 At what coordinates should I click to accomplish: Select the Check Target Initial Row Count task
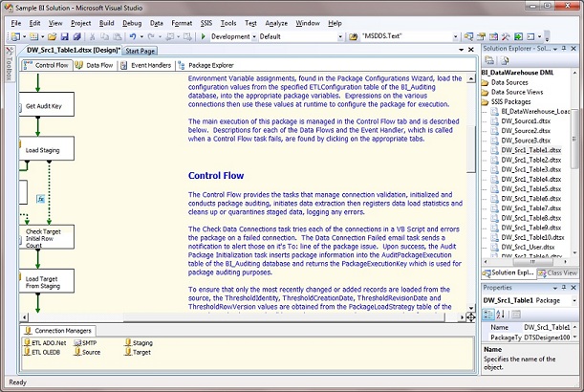(x=47, y=236)
